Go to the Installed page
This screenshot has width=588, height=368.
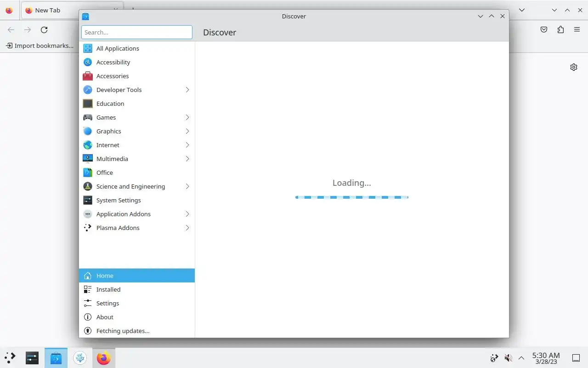[137, 289]
